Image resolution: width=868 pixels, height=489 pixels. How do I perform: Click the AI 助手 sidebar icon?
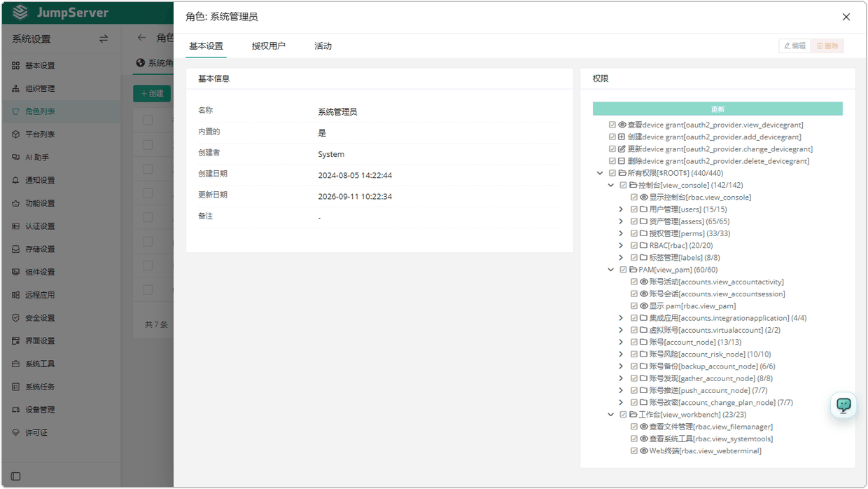tap(15, 158)
